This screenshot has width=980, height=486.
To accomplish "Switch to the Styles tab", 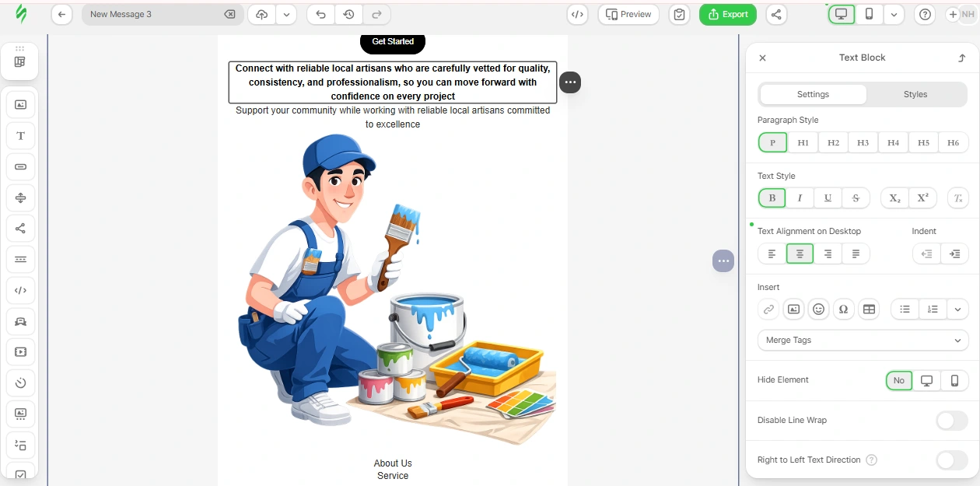I will point(915,95).
